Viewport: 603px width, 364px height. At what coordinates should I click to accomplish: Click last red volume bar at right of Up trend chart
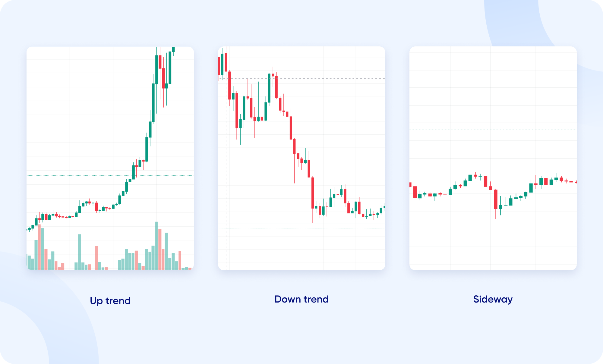(x=180, y=260)
